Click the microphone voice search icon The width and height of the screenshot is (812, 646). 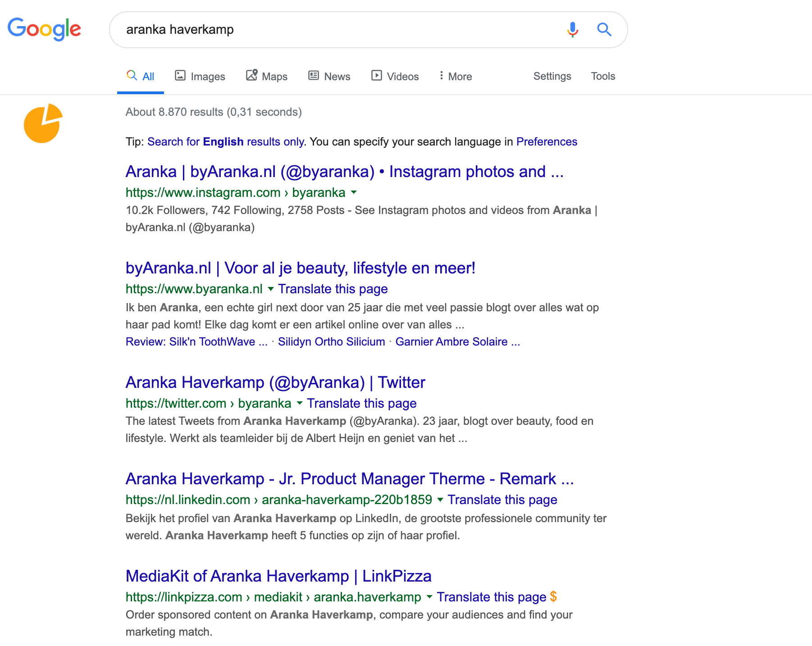tap(572, 30)
